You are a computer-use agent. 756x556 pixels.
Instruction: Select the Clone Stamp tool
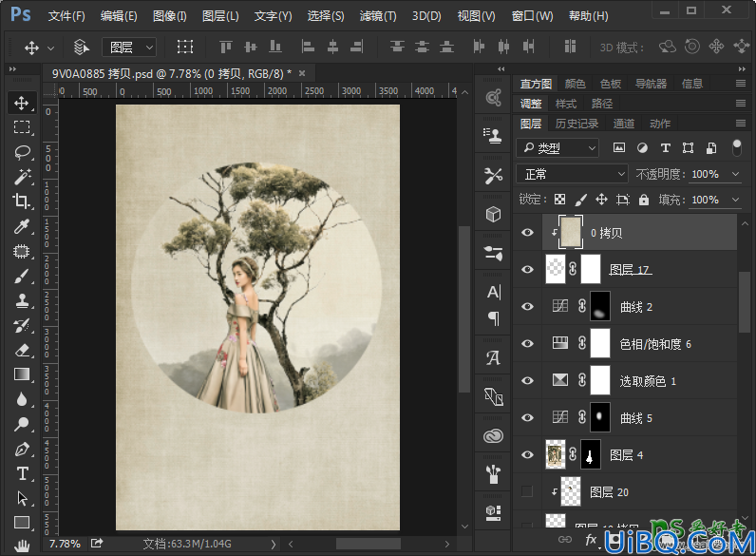pos(21,300)
